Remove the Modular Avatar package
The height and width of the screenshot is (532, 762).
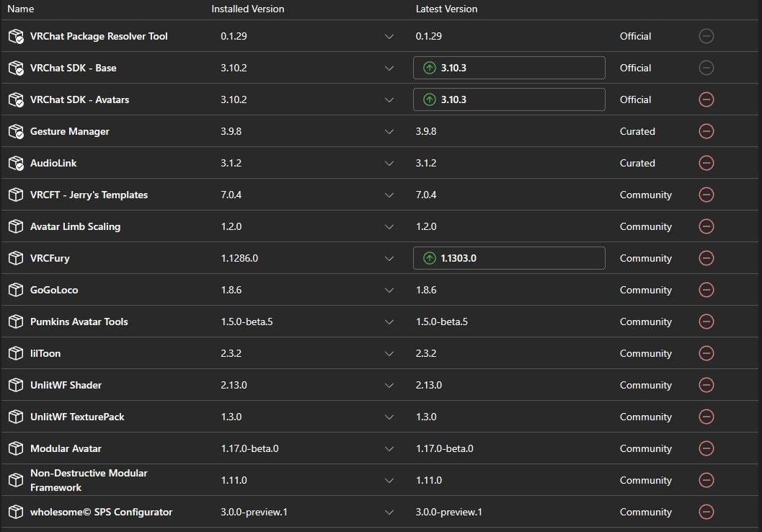pyautogui.click(x=706, y=448)
